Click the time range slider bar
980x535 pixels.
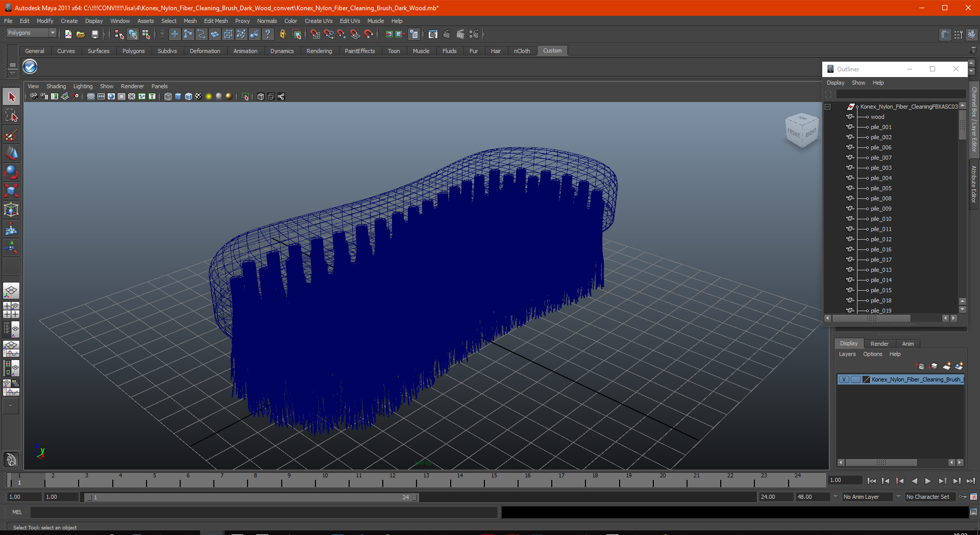tap(251, 497)
